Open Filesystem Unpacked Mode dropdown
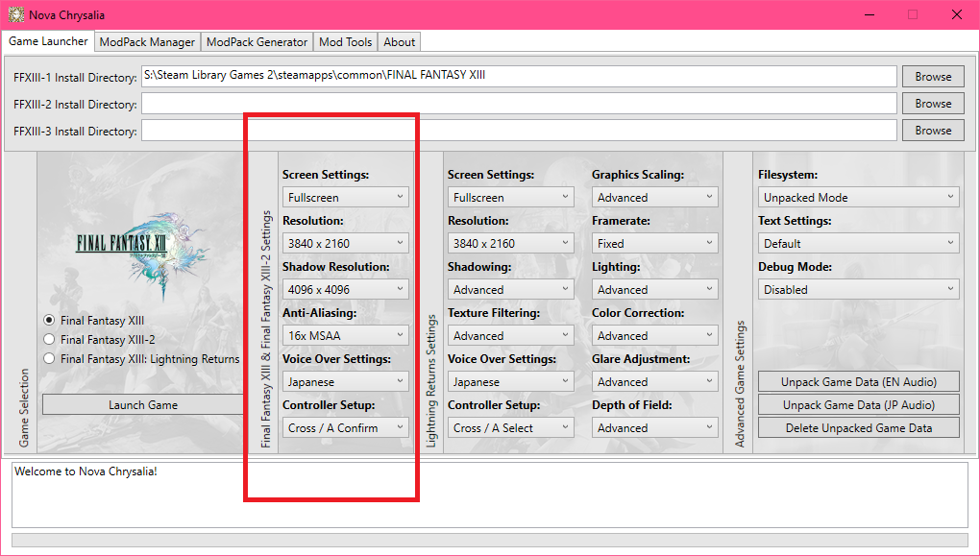980x556 pixels. [x=859, y=198]
